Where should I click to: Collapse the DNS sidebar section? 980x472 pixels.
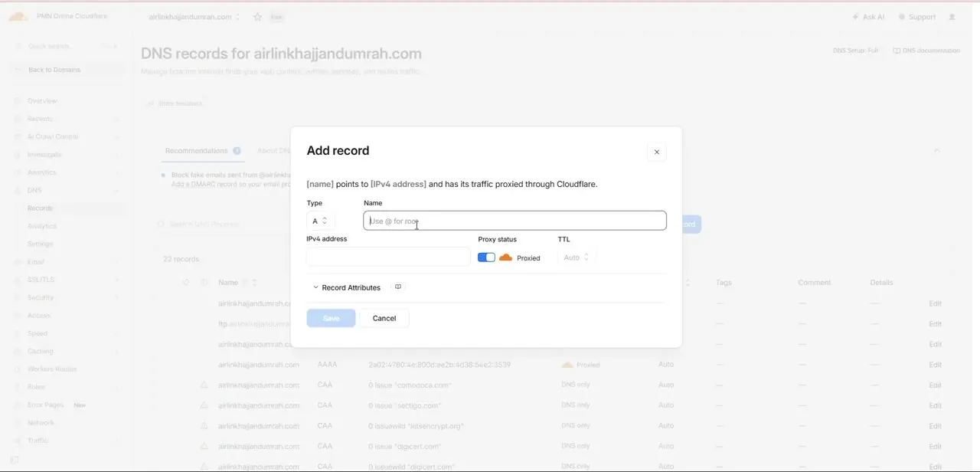67,190
